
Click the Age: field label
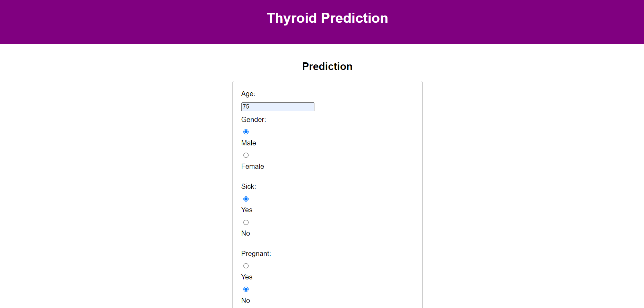248,94
